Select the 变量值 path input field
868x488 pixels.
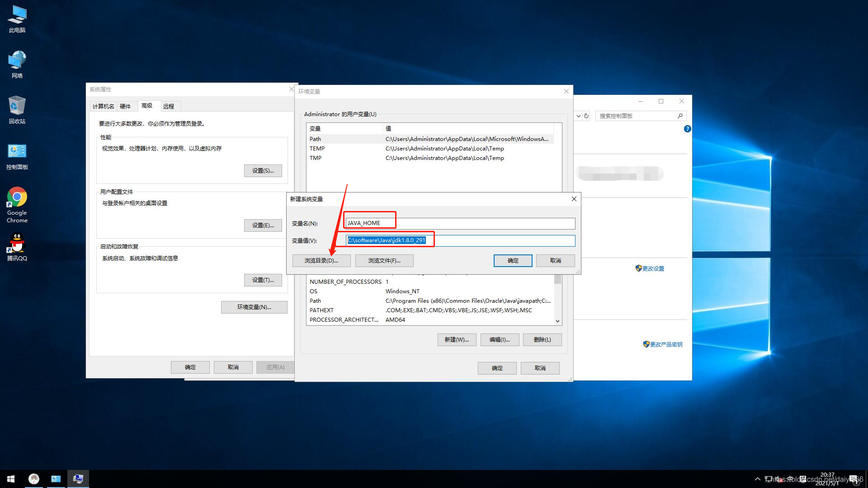tap(459, 239)
